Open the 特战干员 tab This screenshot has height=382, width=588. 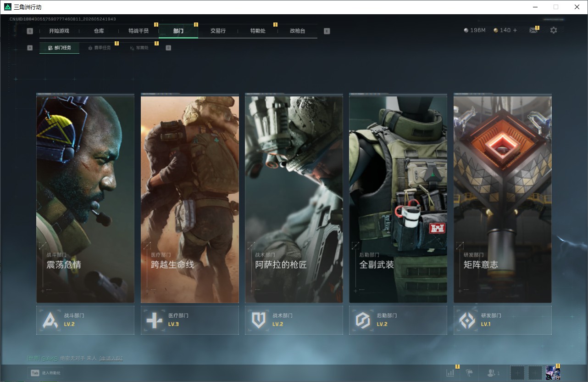coord(139,31)
